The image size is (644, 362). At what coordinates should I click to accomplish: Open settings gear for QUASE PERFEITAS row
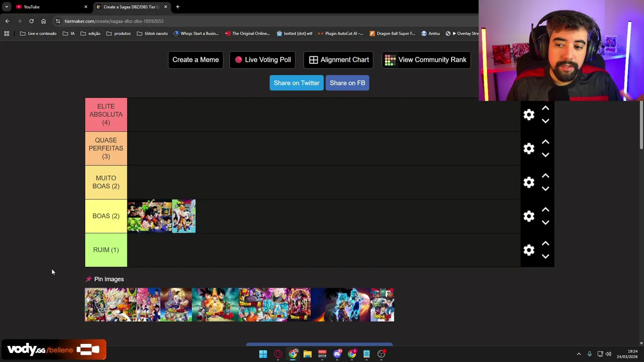(529, 148)
